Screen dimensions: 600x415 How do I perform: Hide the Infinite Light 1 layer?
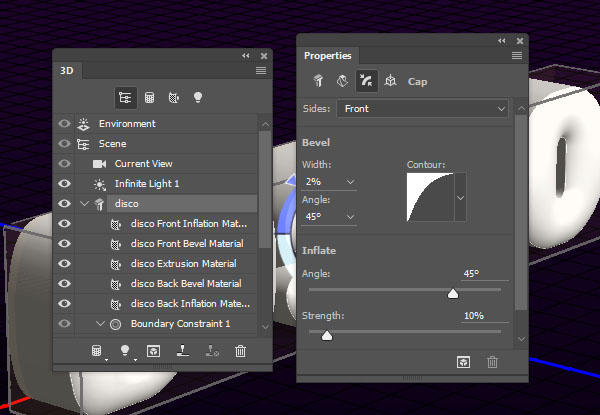click(x=64, y=184)
